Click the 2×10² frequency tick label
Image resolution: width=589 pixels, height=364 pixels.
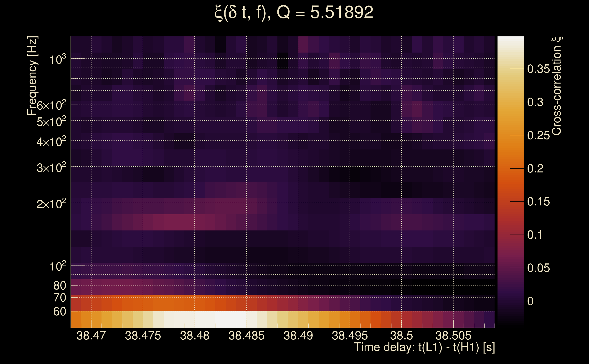[x=51, y=204]
